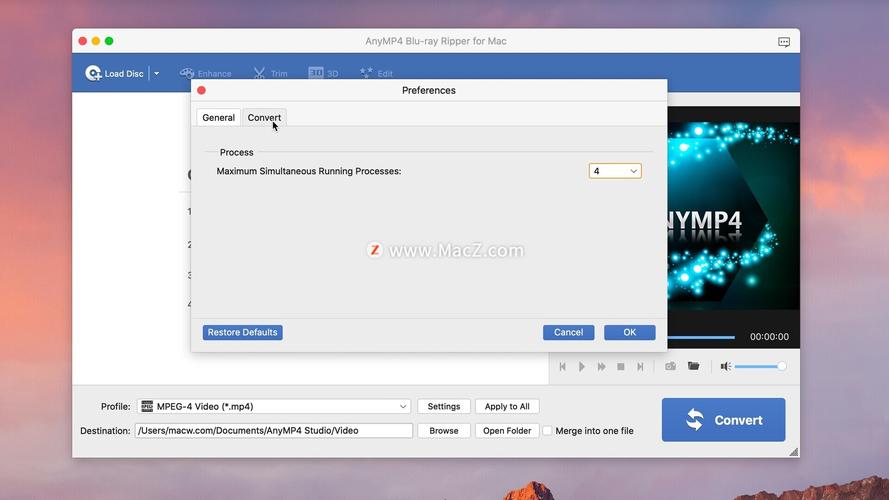Open profile Settings button
The height and width of the screenshot is (500, 889).
[x=444, y=406]
